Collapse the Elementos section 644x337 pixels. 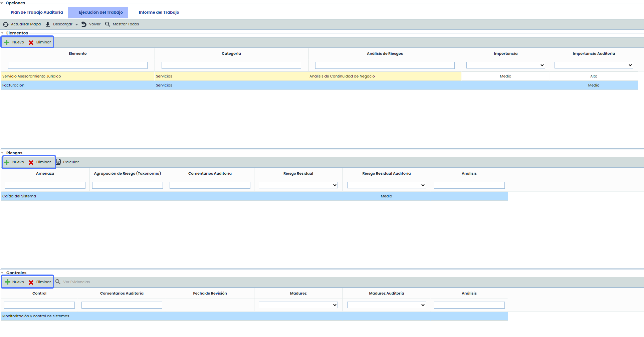(3, 33)
